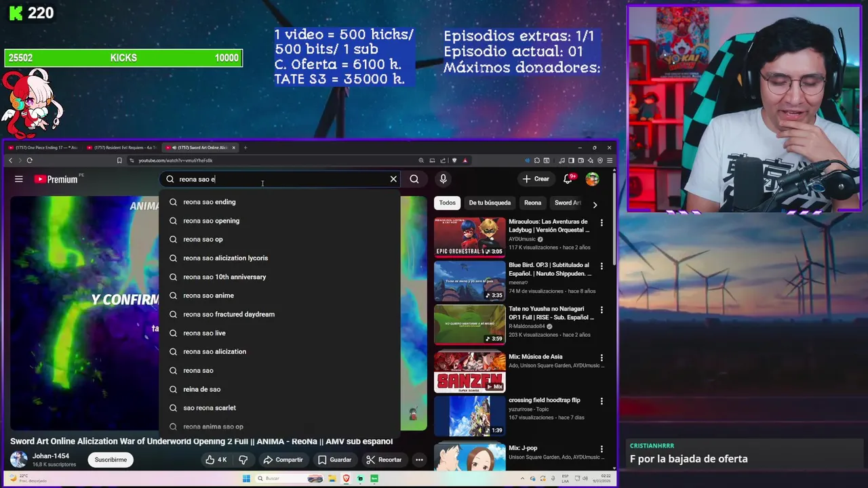Share the video with Compartir

click(x=283, y=460)
